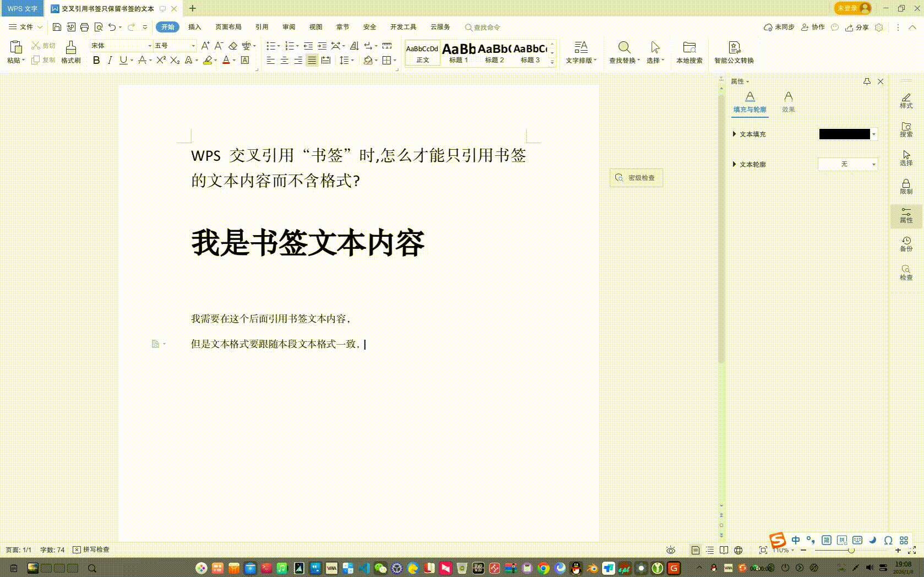Click the Clear Formatting eraser icon

(x=233, y=46)
